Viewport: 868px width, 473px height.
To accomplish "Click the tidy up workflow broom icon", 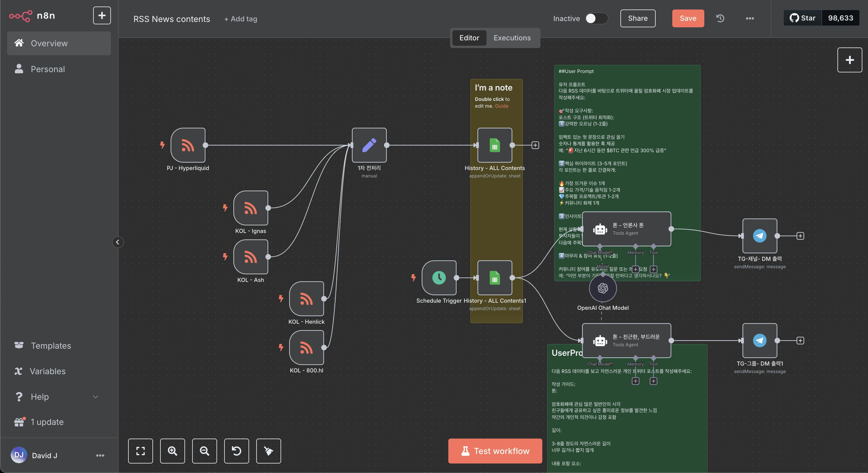I will [x=269, y=451].
